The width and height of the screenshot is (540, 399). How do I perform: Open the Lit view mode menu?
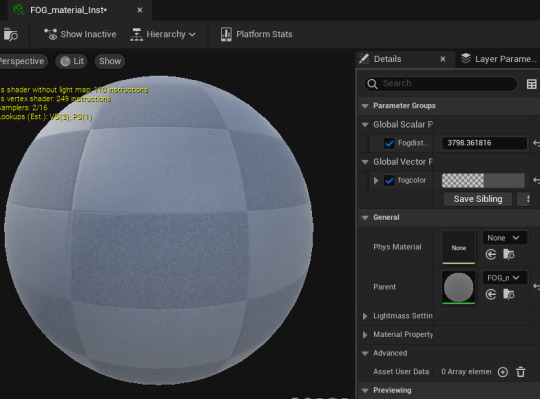(x=72, y=61)
